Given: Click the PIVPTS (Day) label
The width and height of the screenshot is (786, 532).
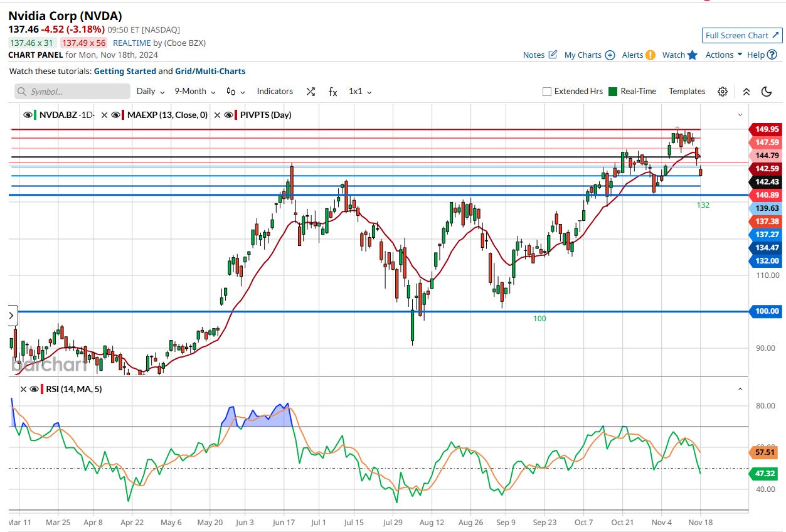Looking at the screenshot, I should pos(265,115).
